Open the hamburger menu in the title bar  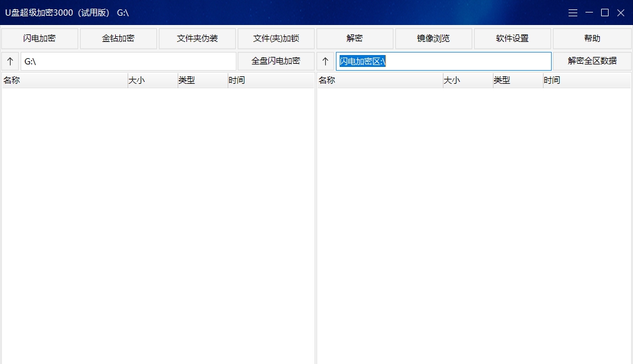572,13
